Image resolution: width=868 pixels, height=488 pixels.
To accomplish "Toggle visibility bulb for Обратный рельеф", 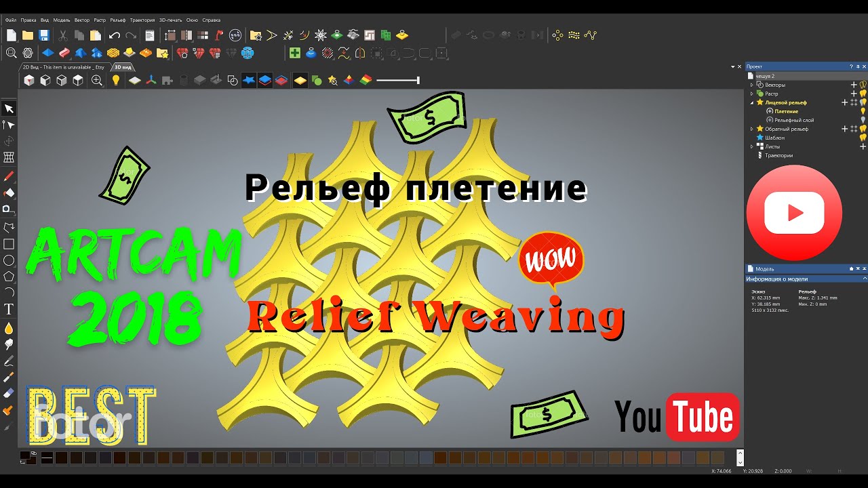I will (863, 129).
